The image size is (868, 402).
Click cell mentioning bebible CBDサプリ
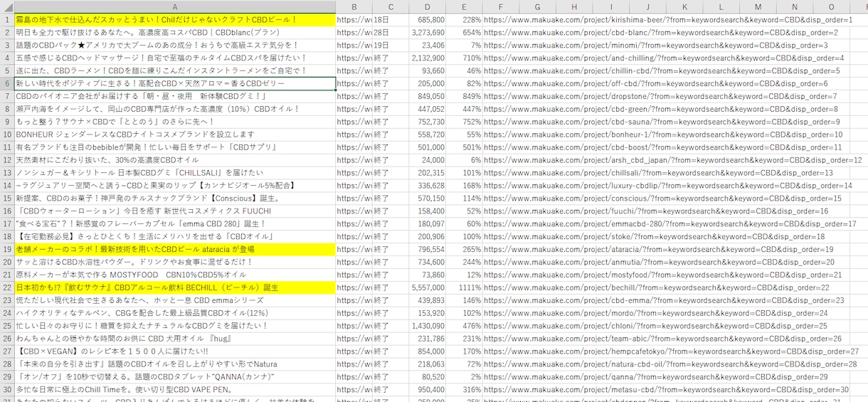point(175,147)
